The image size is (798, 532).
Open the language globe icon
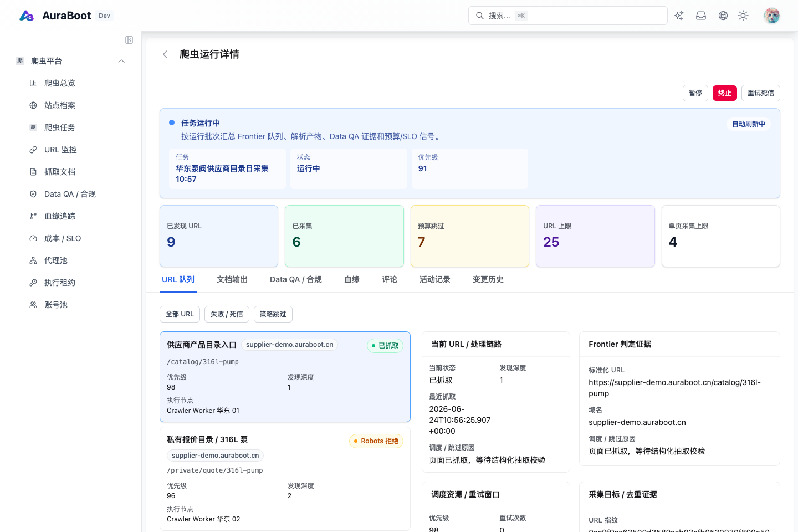pyautogui.click(x=723, y=16)
